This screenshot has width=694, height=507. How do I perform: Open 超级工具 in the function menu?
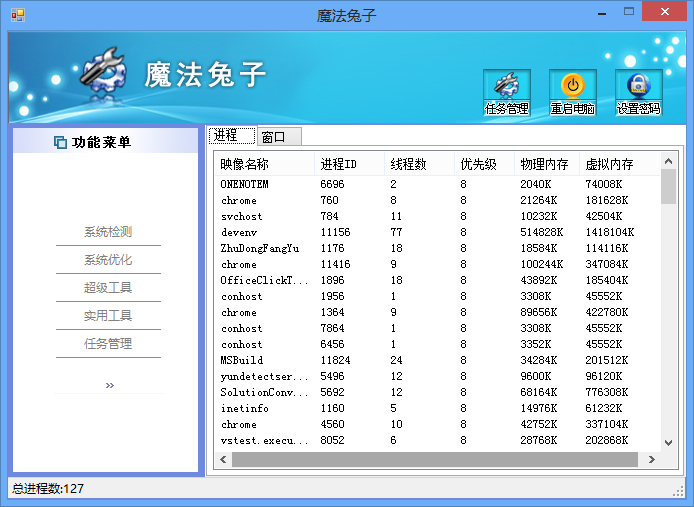pyautogui.click(x=108, y=287)
